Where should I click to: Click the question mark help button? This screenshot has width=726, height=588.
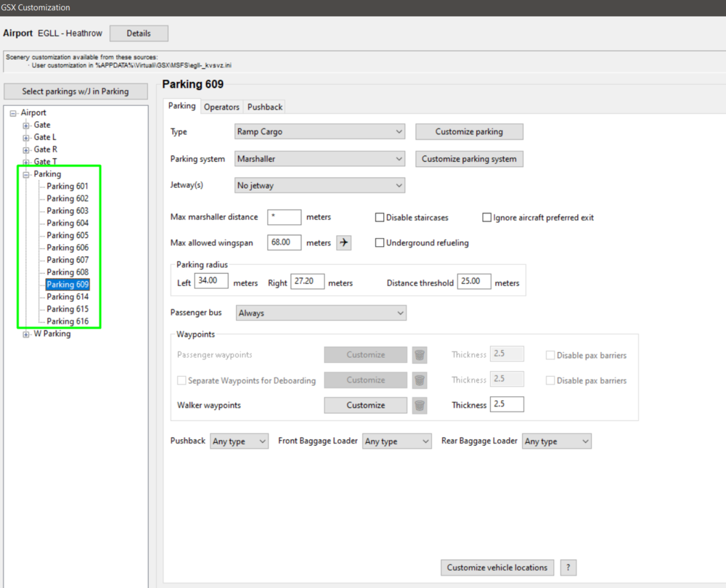(567, 568)
